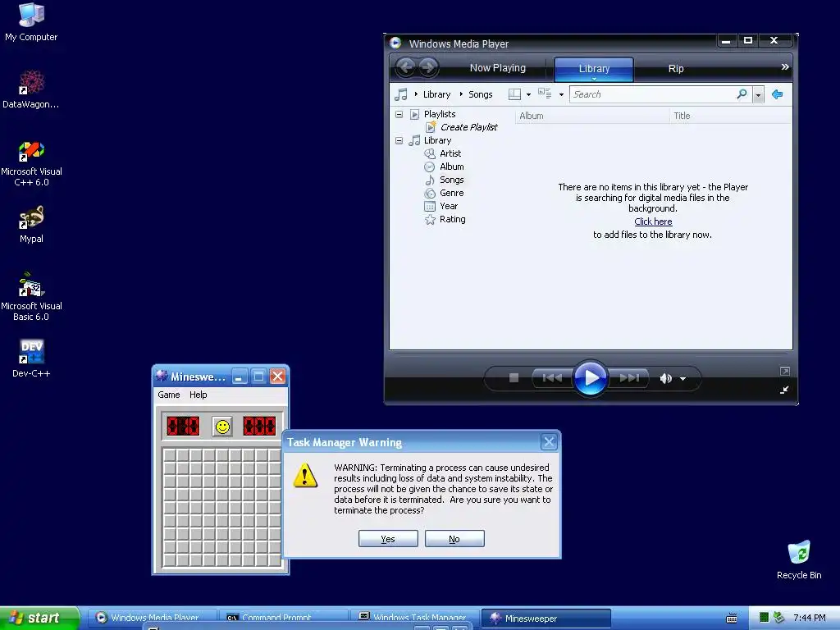This screenshot has height=630, width=840.
Task: Switch to the Rip tab
Action: [x=676, y=69]
